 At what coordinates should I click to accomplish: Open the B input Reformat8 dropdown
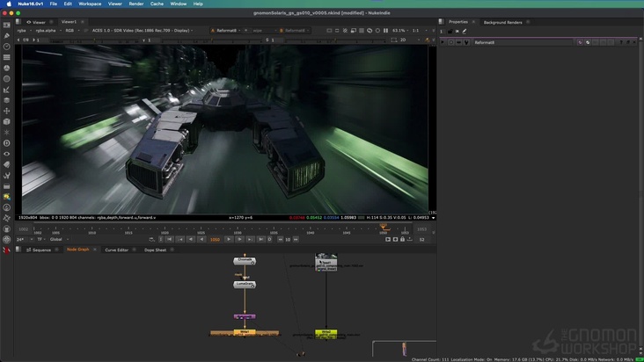click(295, 31)
